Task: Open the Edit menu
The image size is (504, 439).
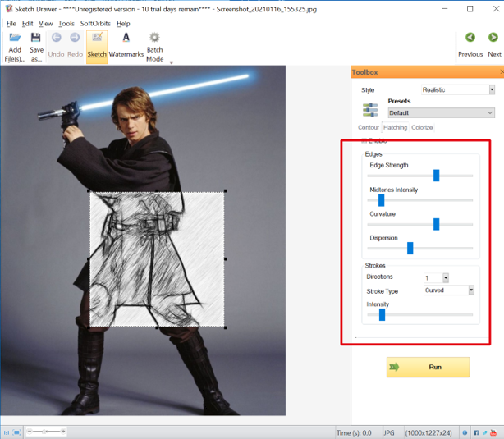Action: click(x=27, y=24)
